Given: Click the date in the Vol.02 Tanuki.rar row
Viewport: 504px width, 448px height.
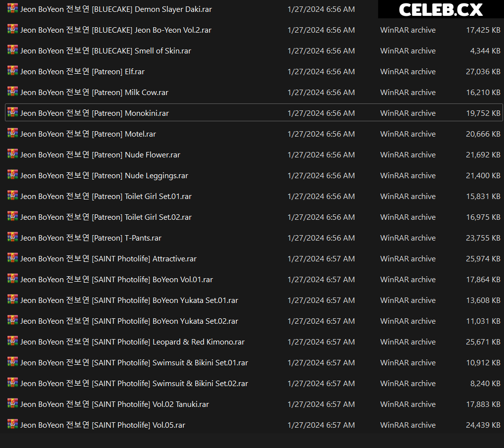Looking at the screenshot, I should tap(321, 404).
